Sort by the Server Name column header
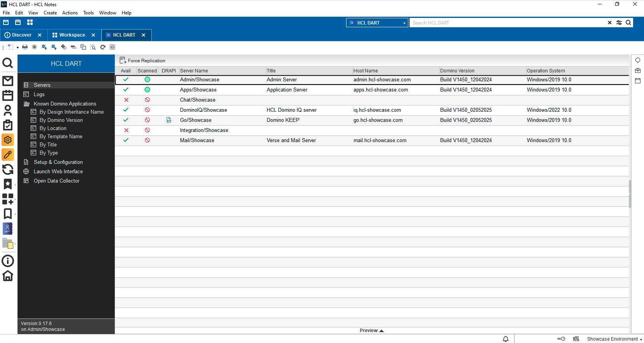This screenshot has width=644, height=343. coord(222,70)
